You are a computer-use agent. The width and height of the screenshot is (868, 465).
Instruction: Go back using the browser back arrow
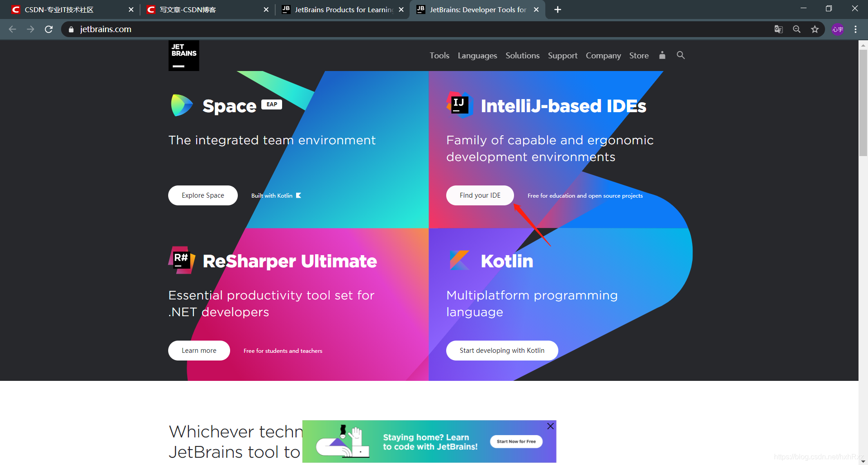tap(13, 29)
